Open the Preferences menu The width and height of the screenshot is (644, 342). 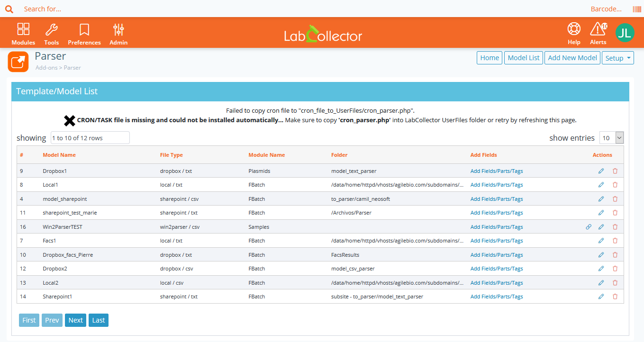click(x=84, y=34)
